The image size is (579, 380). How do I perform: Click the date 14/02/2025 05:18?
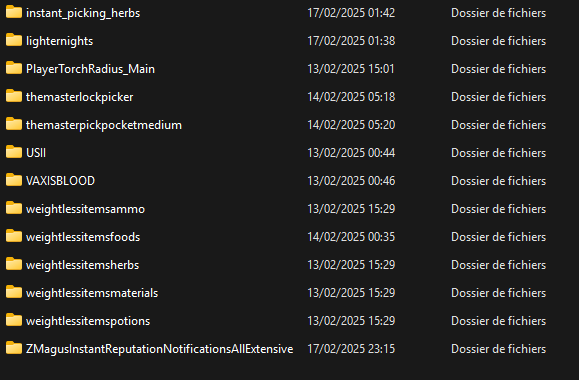click(x=351, y=97)
